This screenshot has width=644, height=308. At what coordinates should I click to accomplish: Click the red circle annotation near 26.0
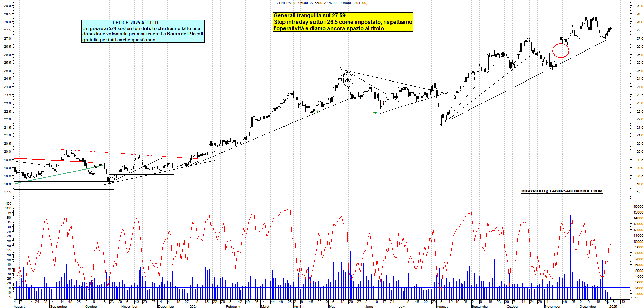coord(561,50)
